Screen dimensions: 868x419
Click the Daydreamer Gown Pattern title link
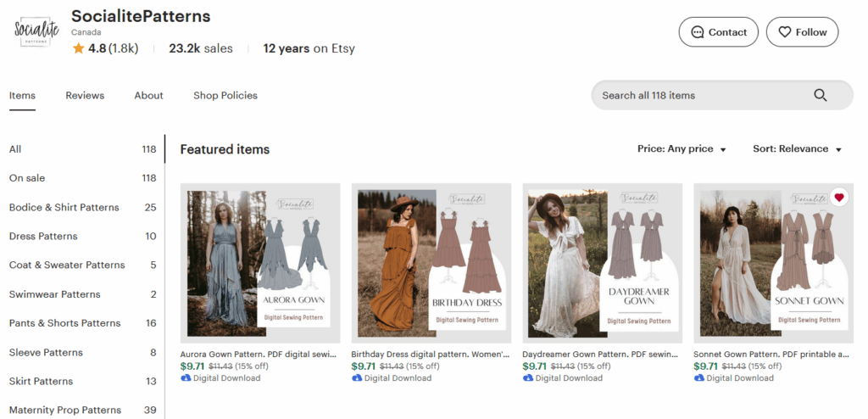pos(600,355)
